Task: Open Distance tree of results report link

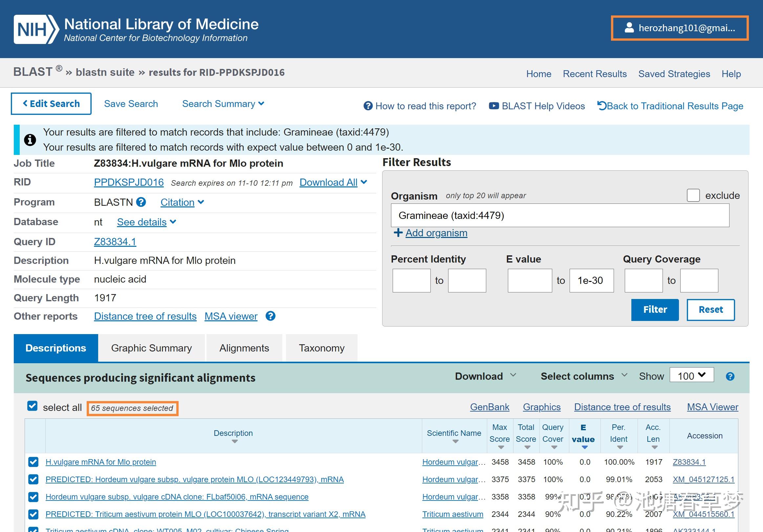Action: tap(145, 316)
